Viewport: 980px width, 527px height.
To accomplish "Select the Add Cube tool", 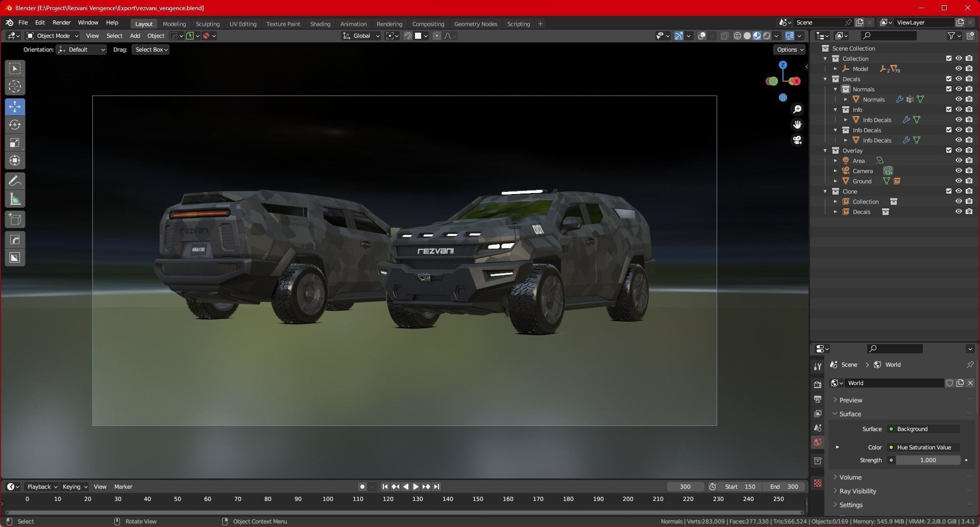I will click(x=15, y=220).
